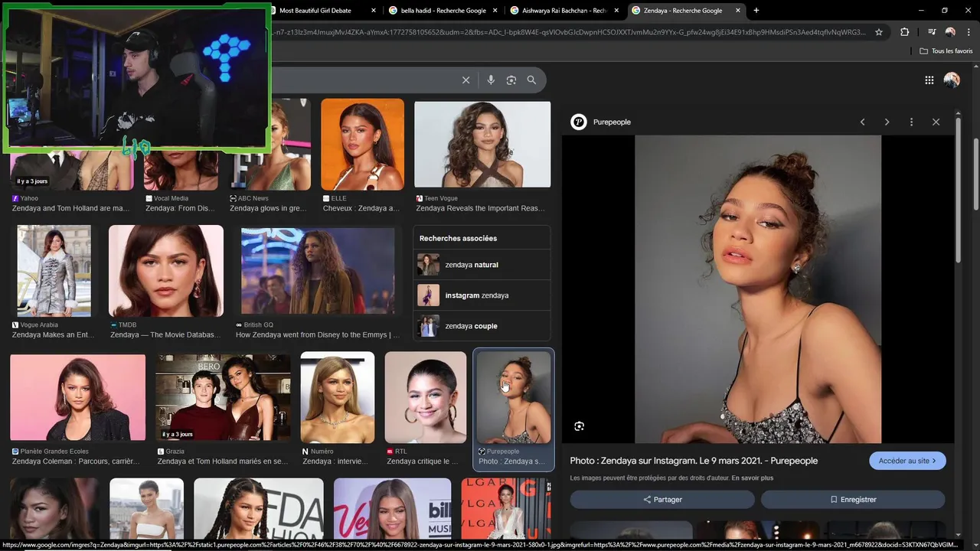Close the Purepeople image preview panel

click(x=936, y=122)
